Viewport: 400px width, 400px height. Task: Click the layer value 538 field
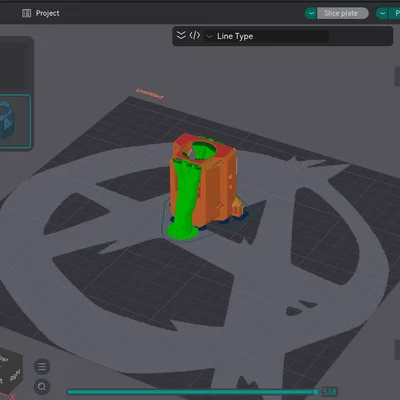pyautogui.click(x=329, y=392)
